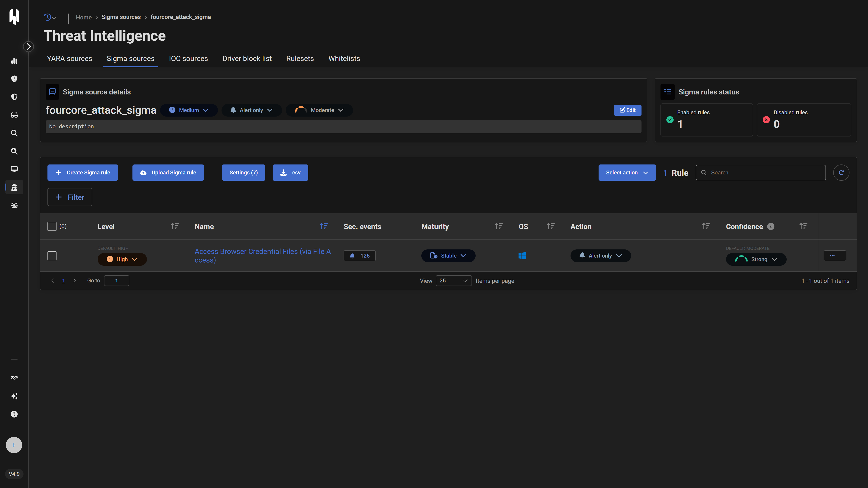Open the Access Browser Credential Files rule
Viewport: 868px width, 488px height.
[263, 256]
